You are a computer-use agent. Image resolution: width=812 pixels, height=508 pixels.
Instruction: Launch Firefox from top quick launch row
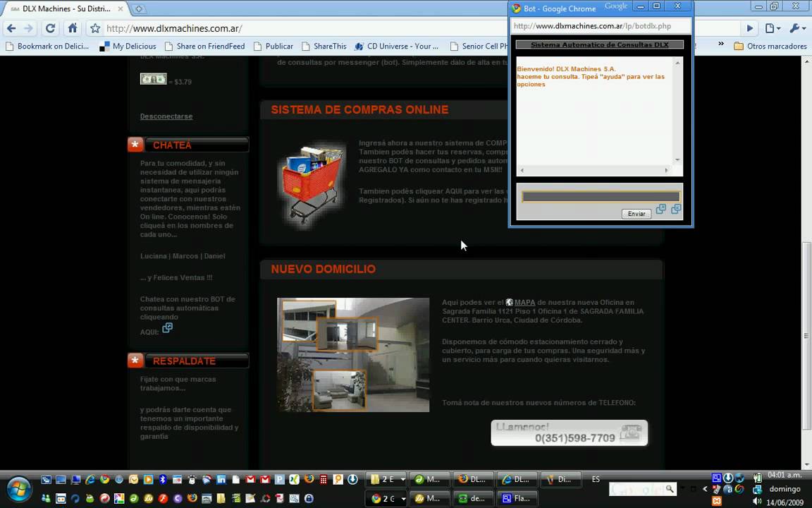(x=309, y=480)
